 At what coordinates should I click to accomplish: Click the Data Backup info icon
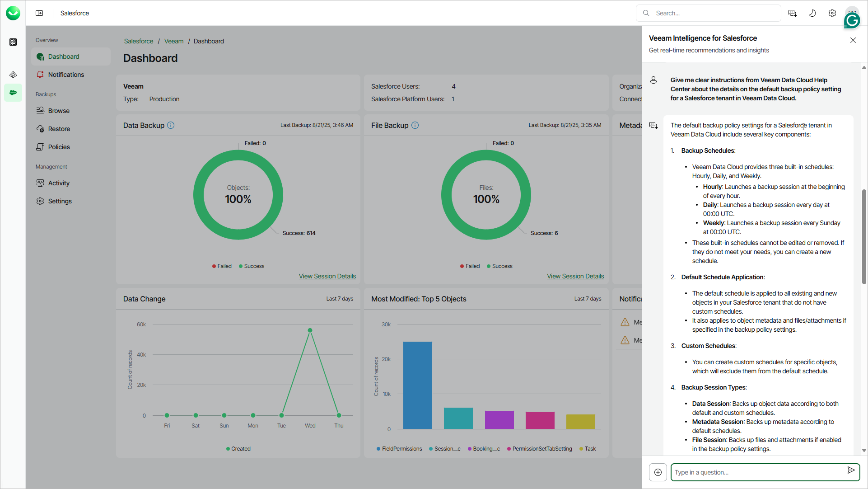(x=171, y=125)
